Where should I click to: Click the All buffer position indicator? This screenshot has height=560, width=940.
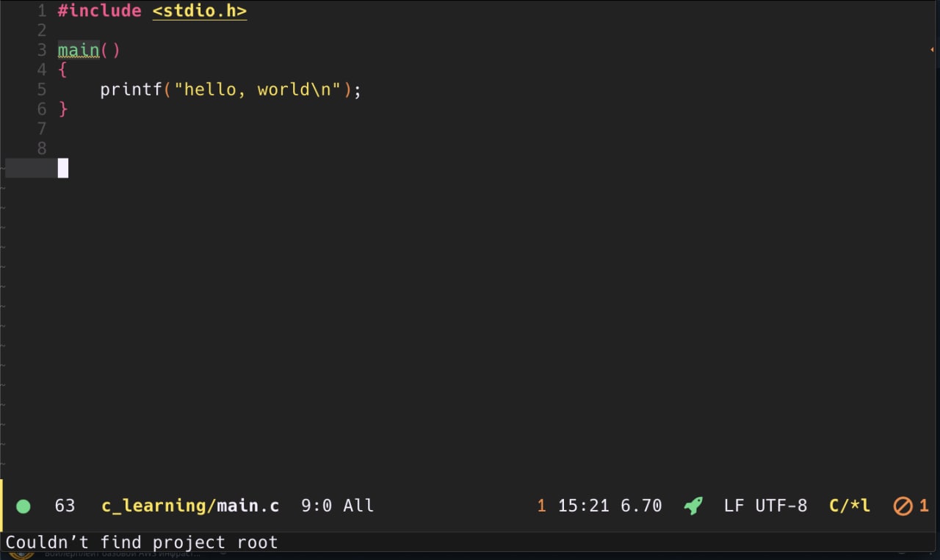tap(358, 506)
